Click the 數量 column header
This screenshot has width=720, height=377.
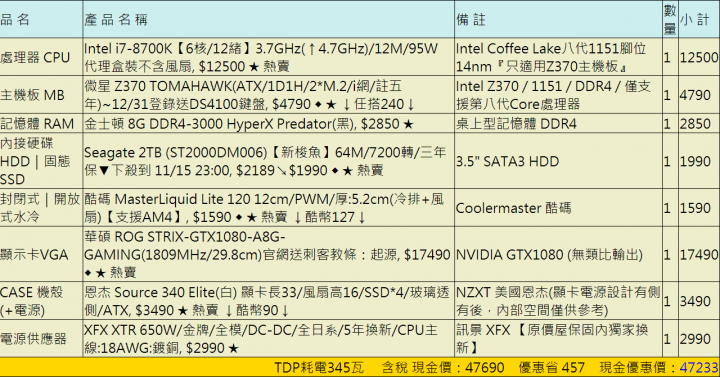(670, 19)
